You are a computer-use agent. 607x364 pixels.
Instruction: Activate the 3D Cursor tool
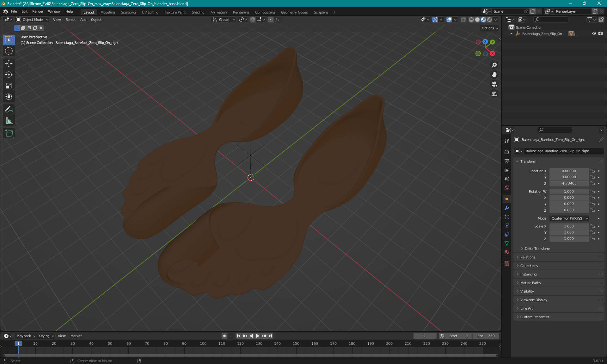click(x=9, y=51)
